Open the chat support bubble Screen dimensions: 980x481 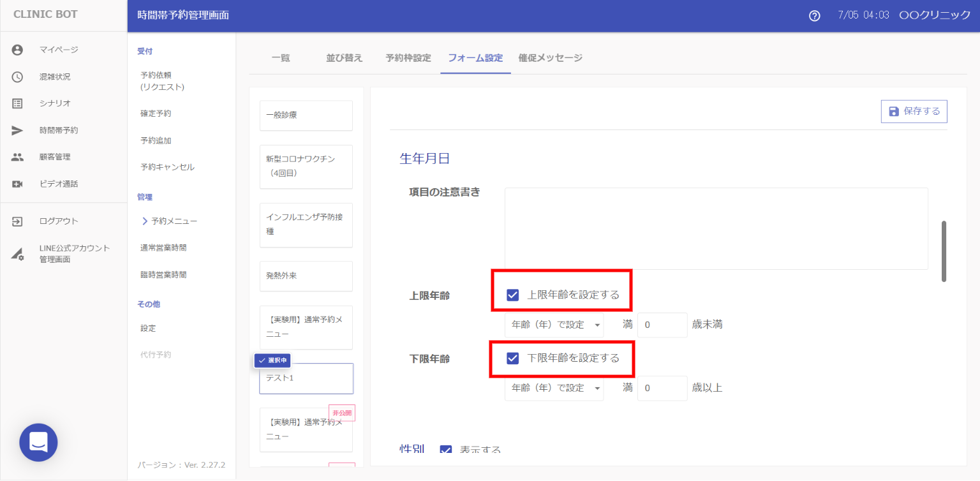(38, 442)
